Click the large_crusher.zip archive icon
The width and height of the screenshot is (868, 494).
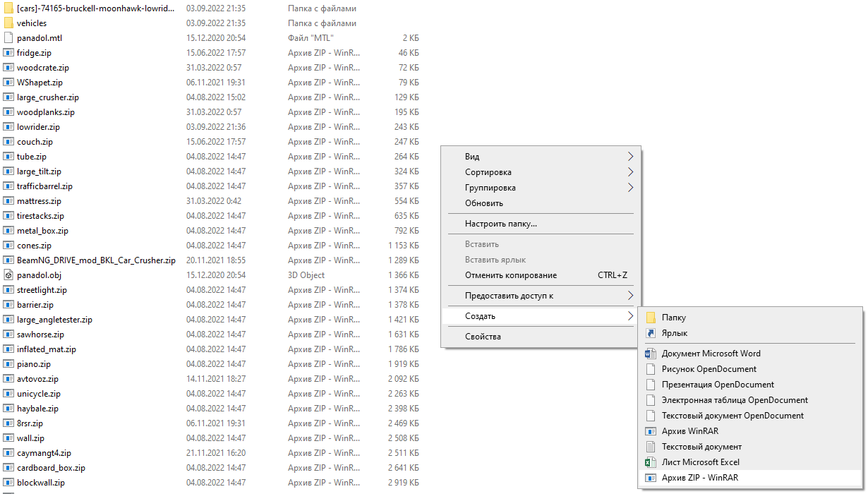(x=8, y=97)
